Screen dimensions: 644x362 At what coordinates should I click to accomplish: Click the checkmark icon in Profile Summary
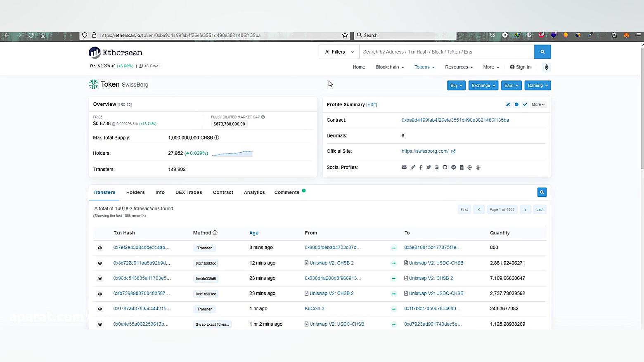[x=525, y=104]
